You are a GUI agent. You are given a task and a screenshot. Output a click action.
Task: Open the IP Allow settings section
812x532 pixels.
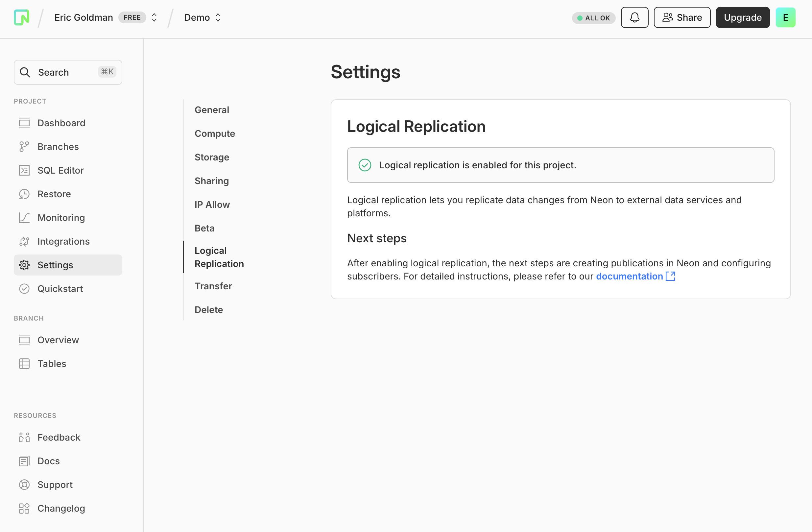pos(212,205)
